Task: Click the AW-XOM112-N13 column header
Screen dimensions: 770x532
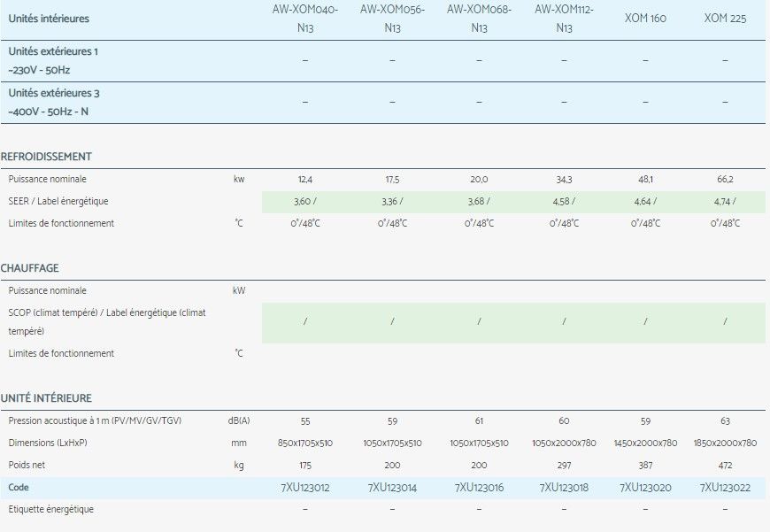Action: click(x=564, y=19)
